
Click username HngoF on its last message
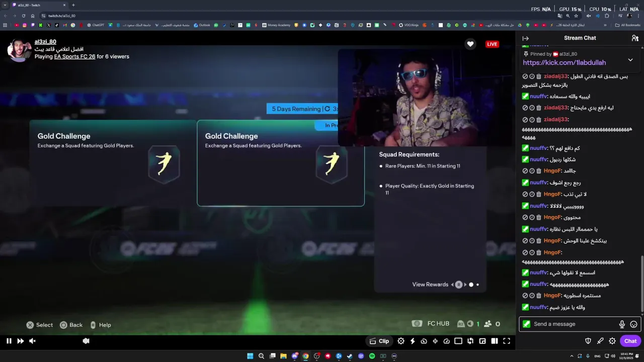click(552, 296)
